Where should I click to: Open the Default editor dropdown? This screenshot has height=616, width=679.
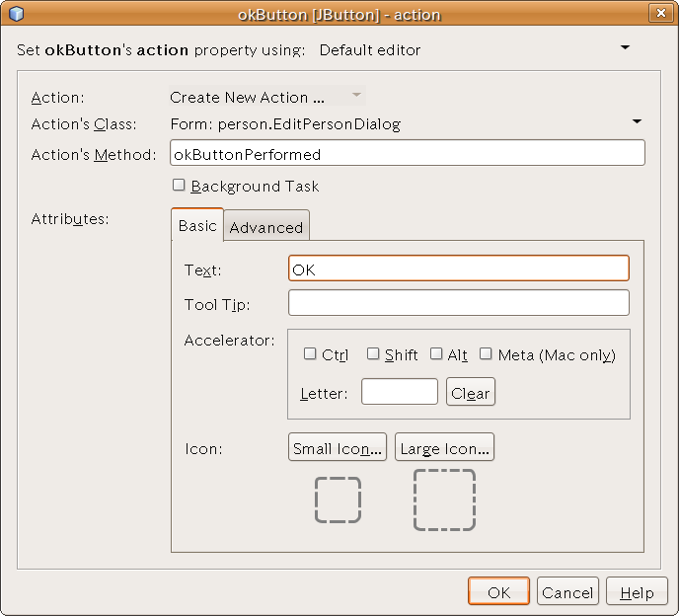tap(625, 48)
